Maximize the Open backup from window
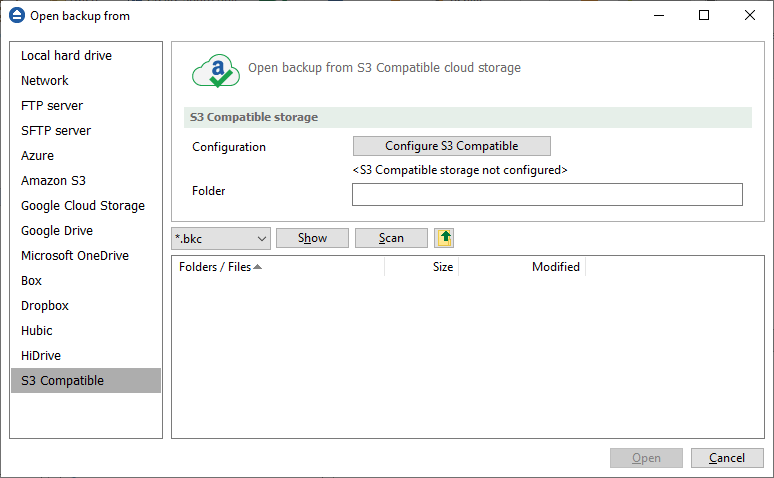The width and height of the screenshot is (774, 478). (704, 15)
